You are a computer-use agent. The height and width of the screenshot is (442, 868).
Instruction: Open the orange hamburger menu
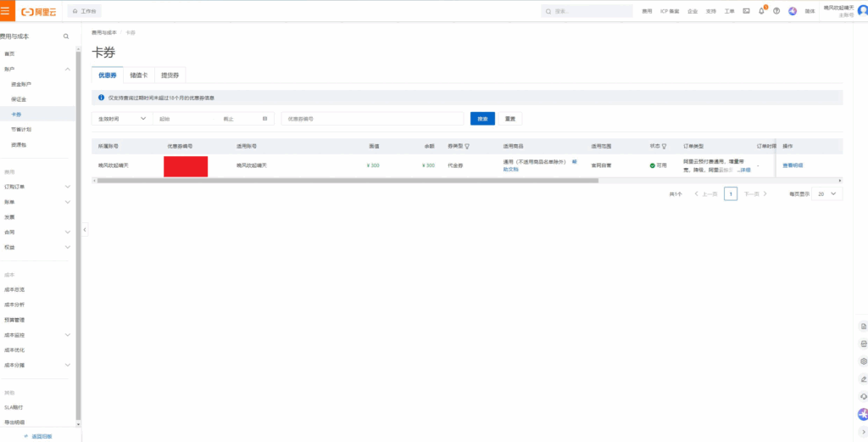click(x=7, y=11)
